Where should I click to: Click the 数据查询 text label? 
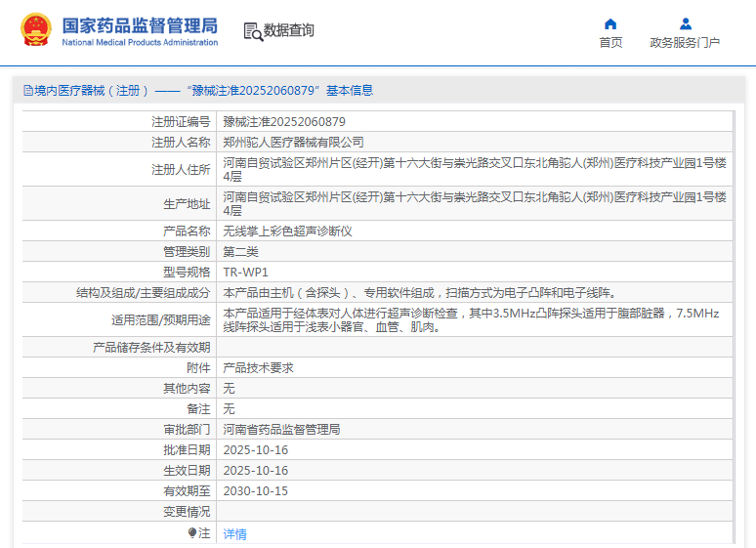[x=289, y=31]
